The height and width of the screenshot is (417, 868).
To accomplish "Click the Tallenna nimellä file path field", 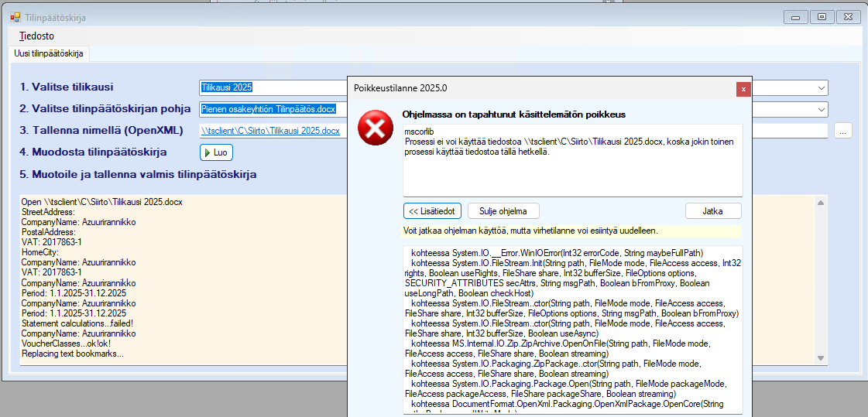I will 270,131.
